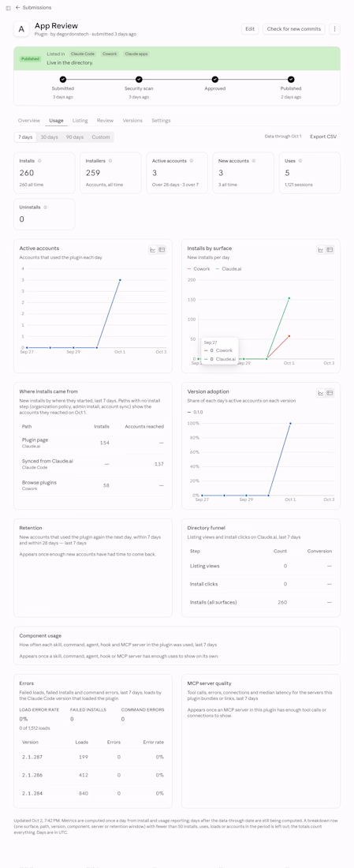Screen dimensions: 354x868
Task: Show info icon for Installers metric
Action: (111, 161)
